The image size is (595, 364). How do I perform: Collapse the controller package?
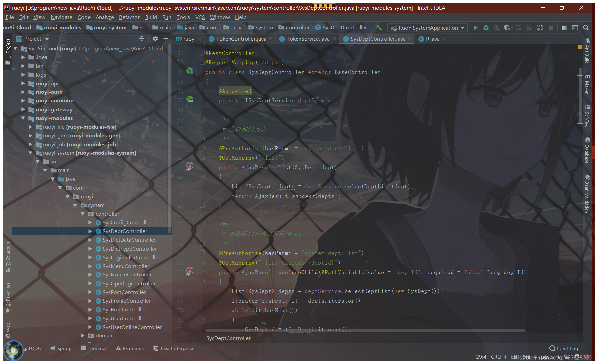tap(83, 214)
